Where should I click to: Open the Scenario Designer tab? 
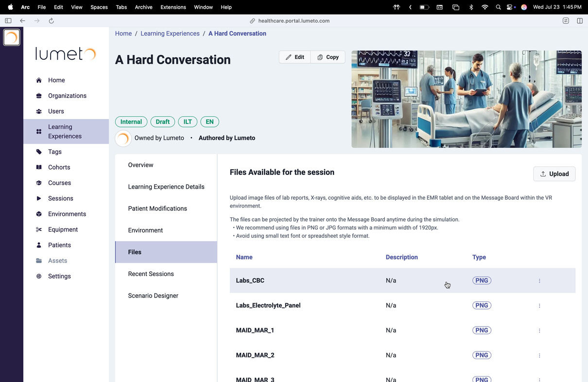166,295
